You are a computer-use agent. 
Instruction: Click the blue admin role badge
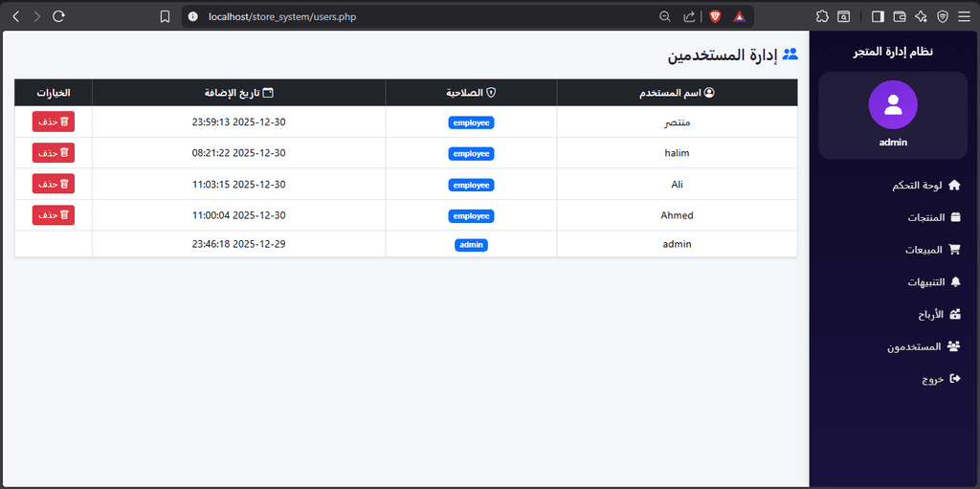(471, 245)
